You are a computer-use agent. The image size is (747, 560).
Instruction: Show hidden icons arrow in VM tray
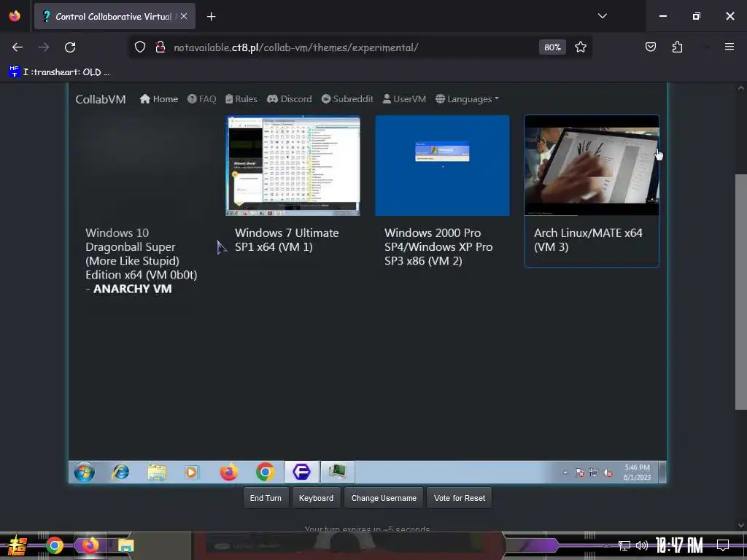(565, 472)
